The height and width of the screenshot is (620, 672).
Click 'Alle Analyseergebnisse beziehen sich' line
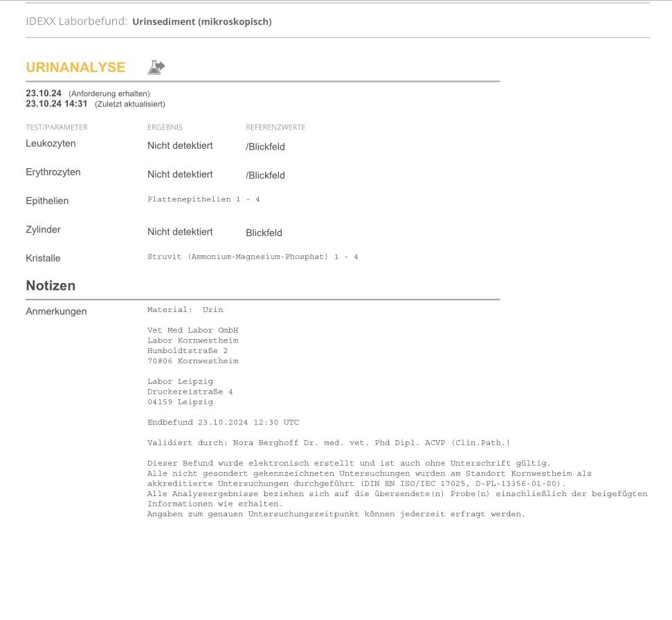pyautogui.click(x=397, y=494)
